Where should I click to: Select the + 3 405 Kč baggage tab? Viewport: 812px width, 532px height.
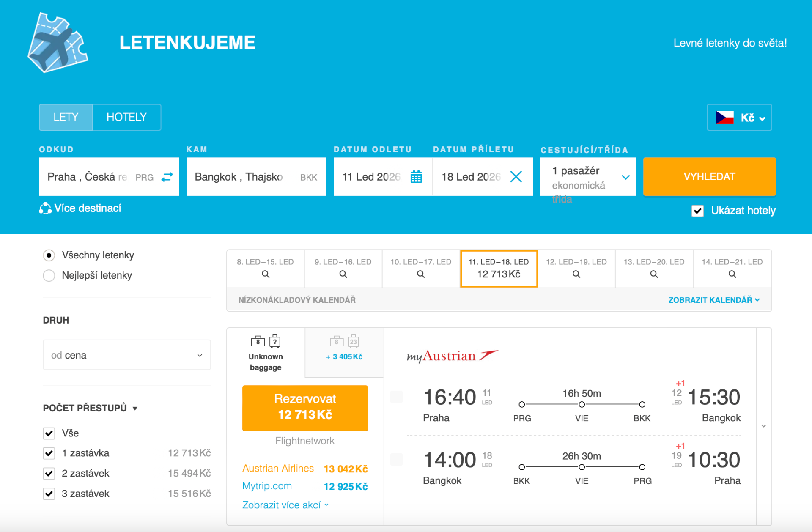click(344, 352)
